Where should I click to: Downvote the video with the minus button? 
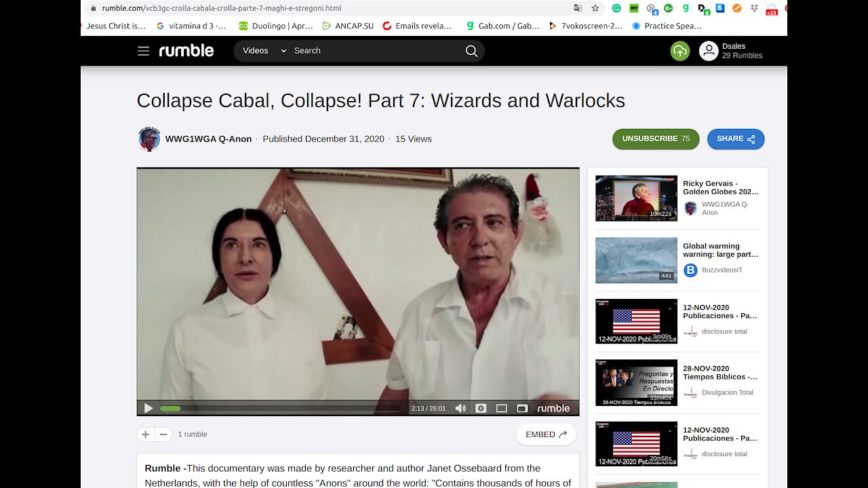point(163,434)
